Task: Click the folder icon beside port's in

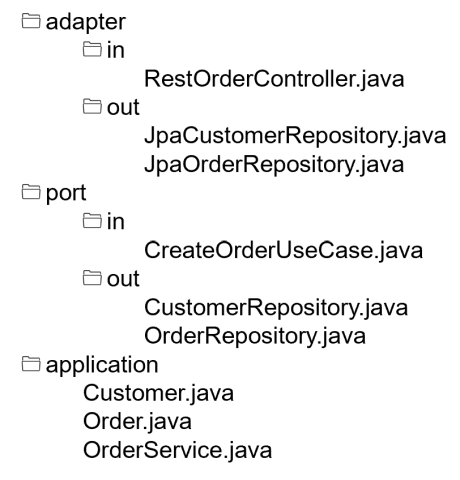Action: point(92,221)
